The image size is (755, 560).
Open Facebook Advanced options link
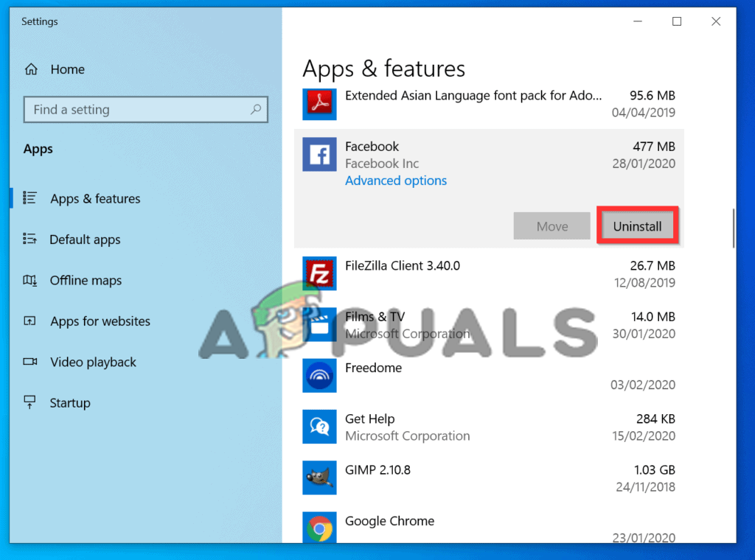pyautogui.click(x=396, y=181)
